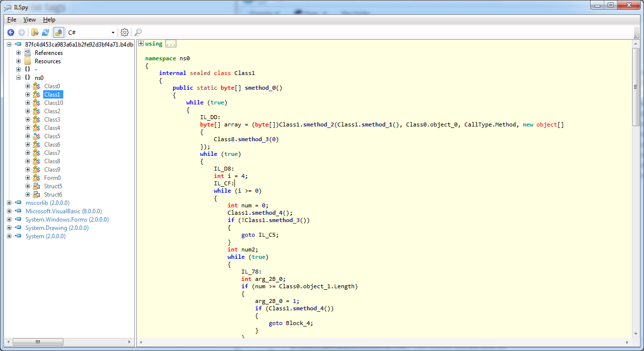This screenshot has width=644, height=351.
Task: Expand the '-' namespace node
Action: pyautogui.click(x=19, y=69)
